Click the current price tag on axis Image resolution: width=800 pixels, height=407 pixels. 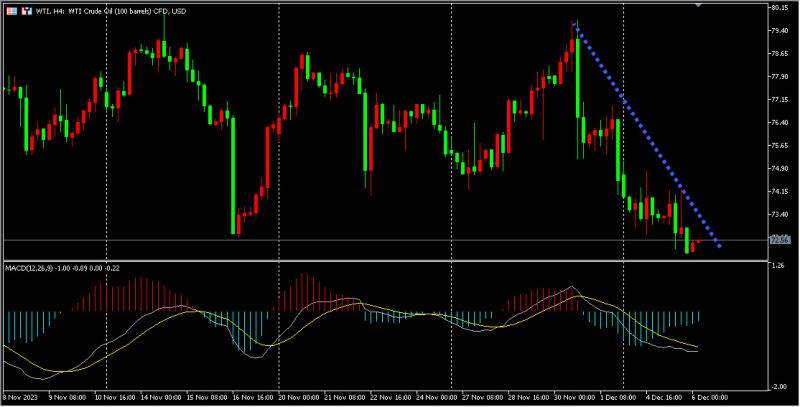780,240
